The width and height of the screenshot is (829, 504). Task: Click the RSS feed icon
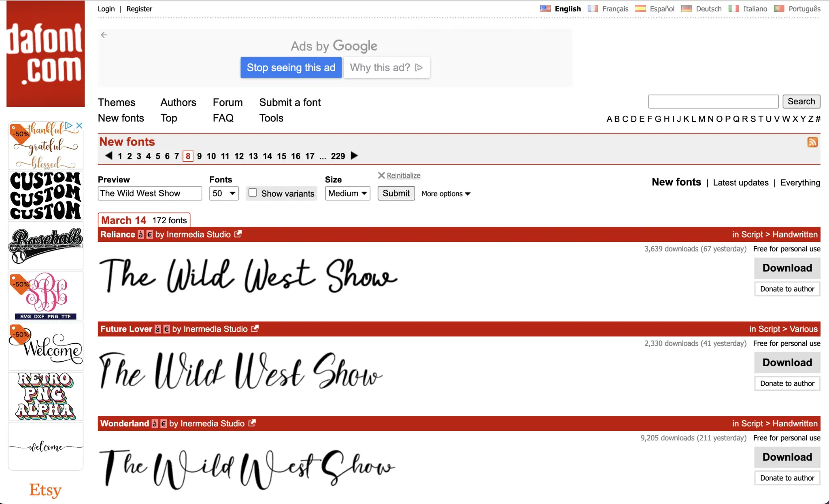[x=812, y=142]
